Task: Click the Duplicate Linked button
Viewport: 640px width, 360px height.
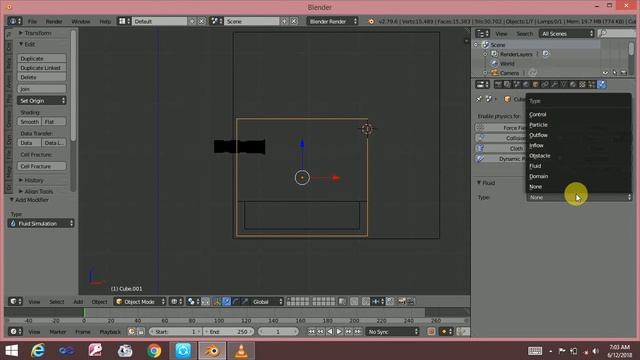Action: [x=42, y=68]
